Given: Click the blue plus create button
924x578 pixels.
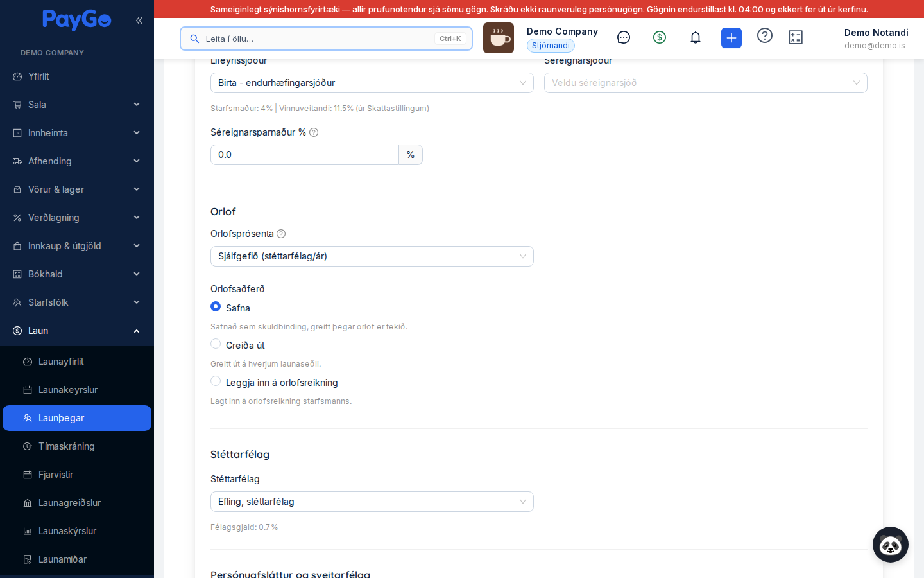Looking at the screenshot, I should [732, 38].
